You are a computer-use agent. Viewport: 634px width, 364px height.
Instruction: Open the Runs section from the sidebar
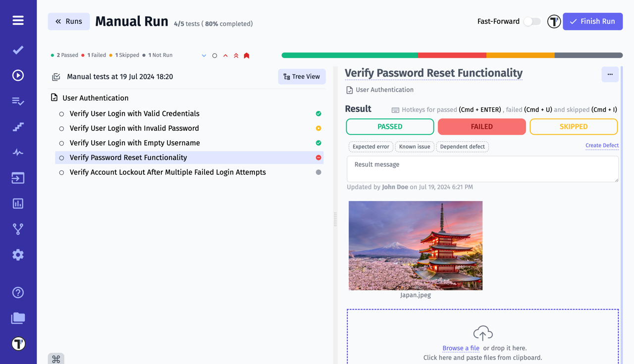[18, 75]
